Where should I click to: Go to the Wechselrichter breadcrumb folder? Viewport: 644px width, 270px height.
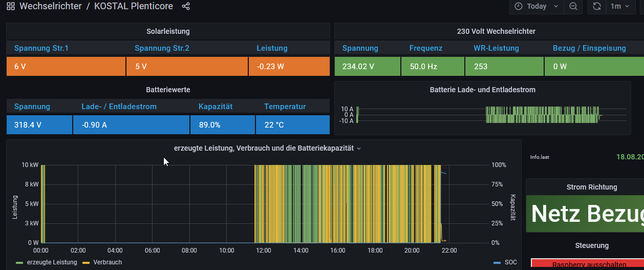(50, 7)
